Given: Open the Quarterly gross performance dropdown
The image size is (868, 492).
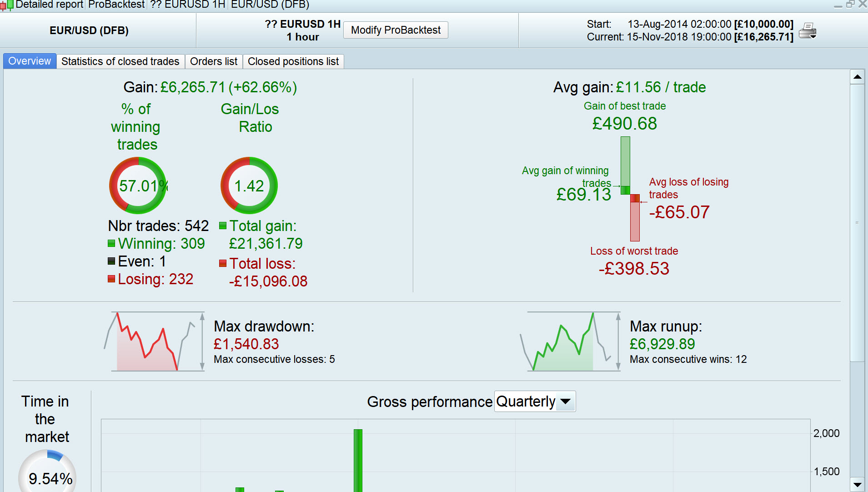Looking at the screenshot, I should (535, 402).
